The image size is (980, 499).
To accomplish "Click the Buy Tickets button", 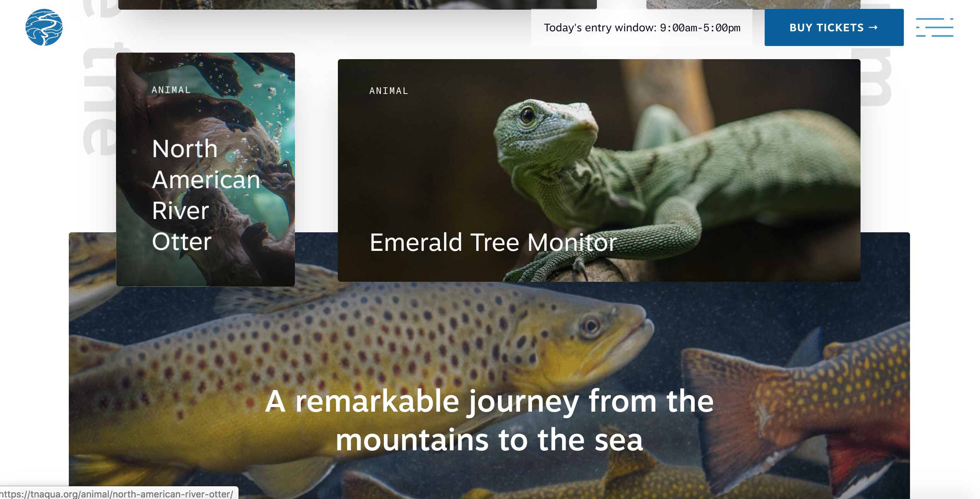I will tap(834, 27).
